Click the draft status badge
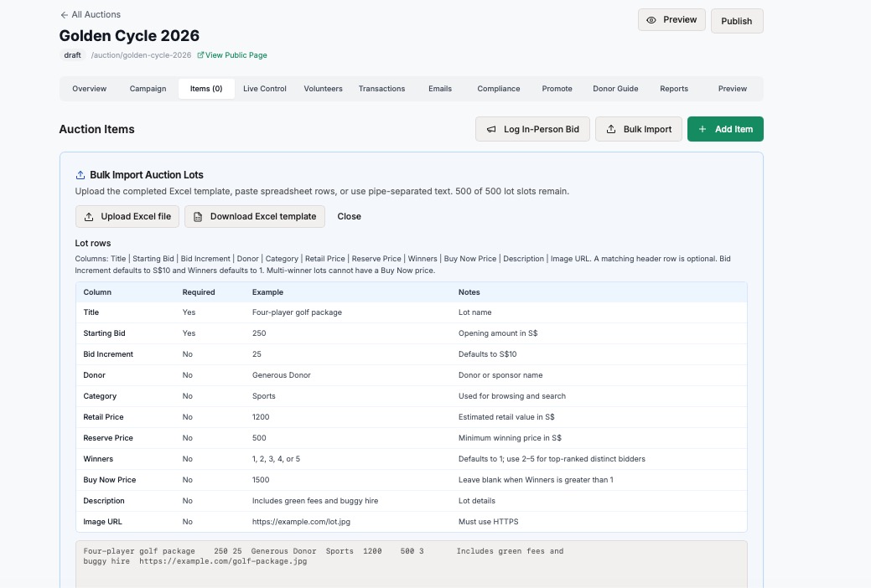This screenshot has height=588, width=871. [x=72, y=55]
